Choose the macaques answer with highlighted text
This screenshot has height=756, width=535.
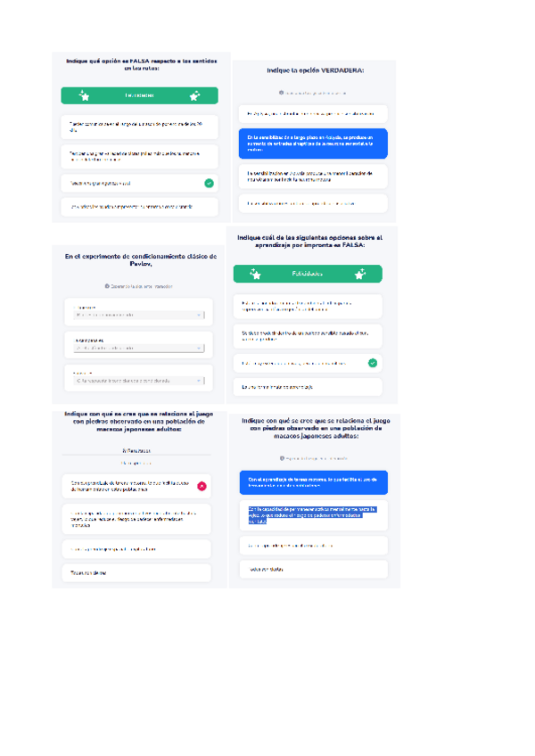(312, 516)
